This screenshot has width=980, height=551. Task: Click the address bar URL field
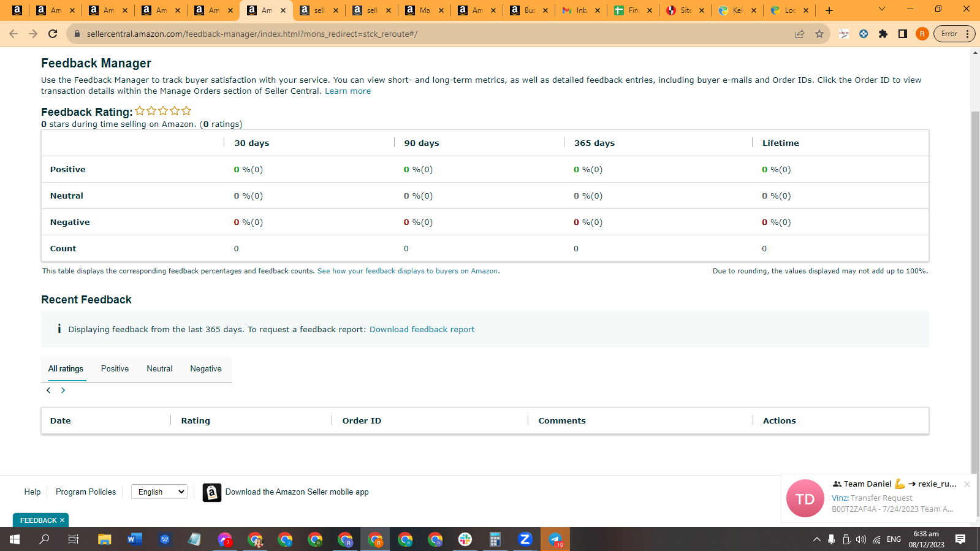(429, 34)
